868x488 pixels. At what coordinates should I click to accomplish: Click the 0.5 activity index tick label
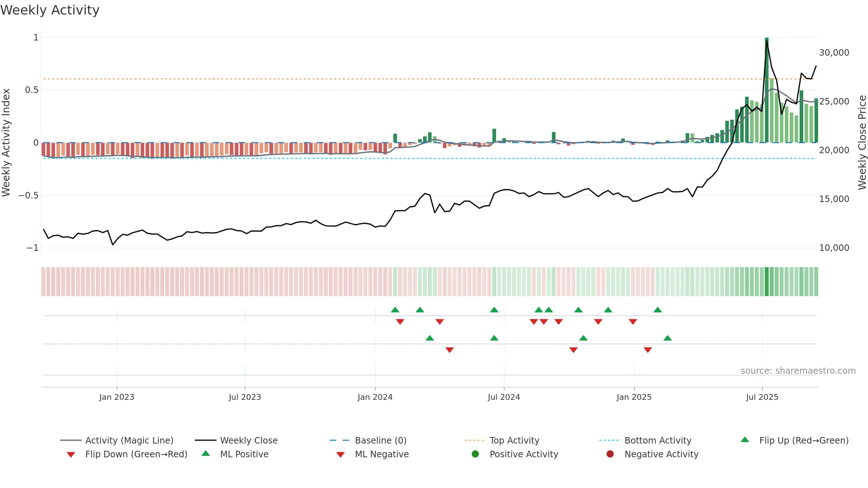point(32,90)
